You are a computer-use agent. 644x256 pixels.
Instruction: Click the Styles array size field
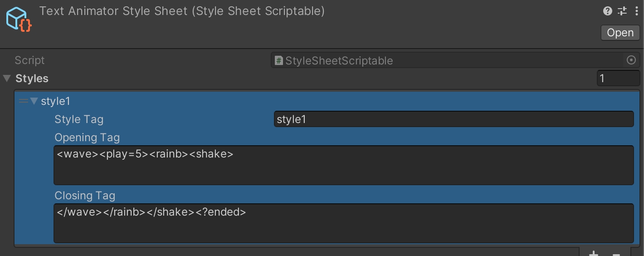(618, 79)
